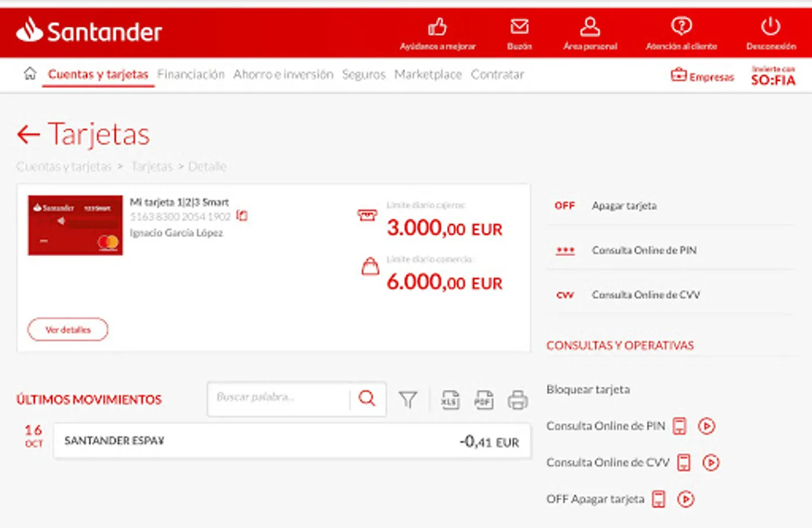Click Cuentas y tarjetas breadcrumb
812x528 pixels.
[x=64, y=167]
